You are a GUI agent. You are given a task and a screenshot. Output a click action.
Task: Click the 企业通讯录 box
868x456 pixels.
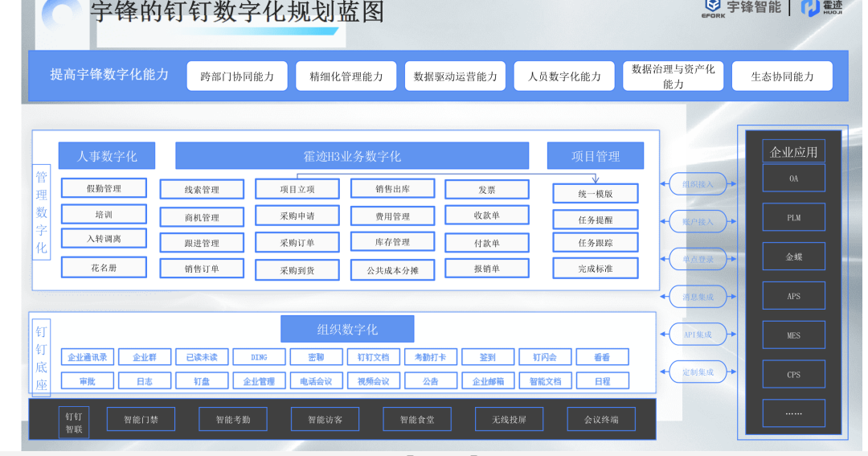(88, 357)
